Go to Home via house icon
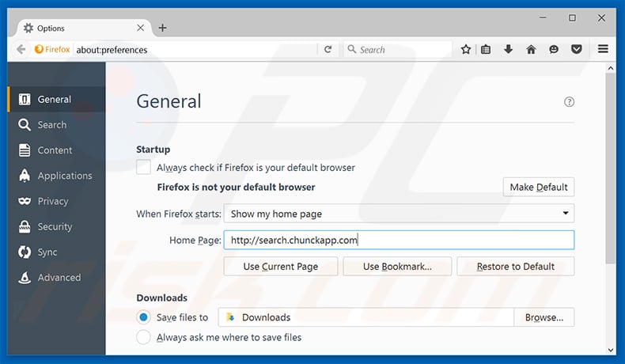This screenshot has width=625, height=364. pyautogui.click(x=531, y=49)
